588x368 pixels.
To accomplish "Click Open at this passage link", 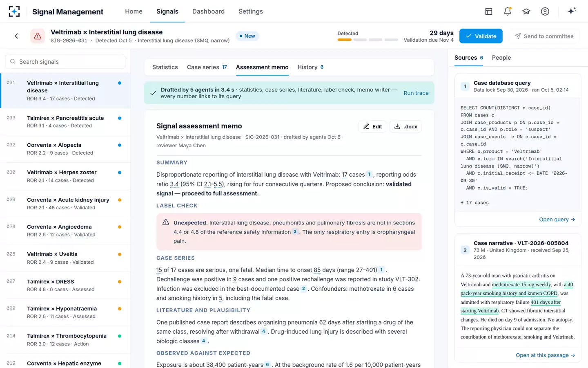I will [x=546, y=355].
